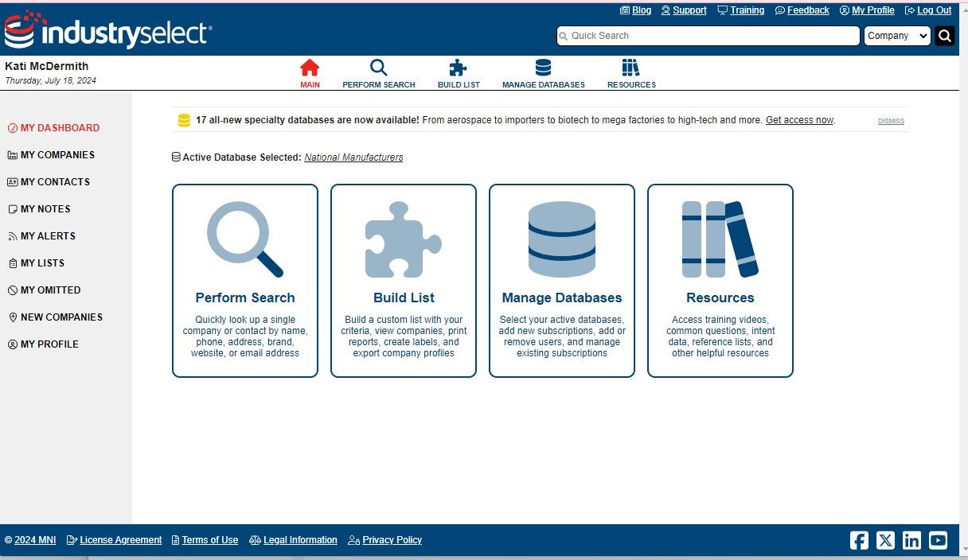
Task: Open the Support link in top bar
Action: click(684, 10)
